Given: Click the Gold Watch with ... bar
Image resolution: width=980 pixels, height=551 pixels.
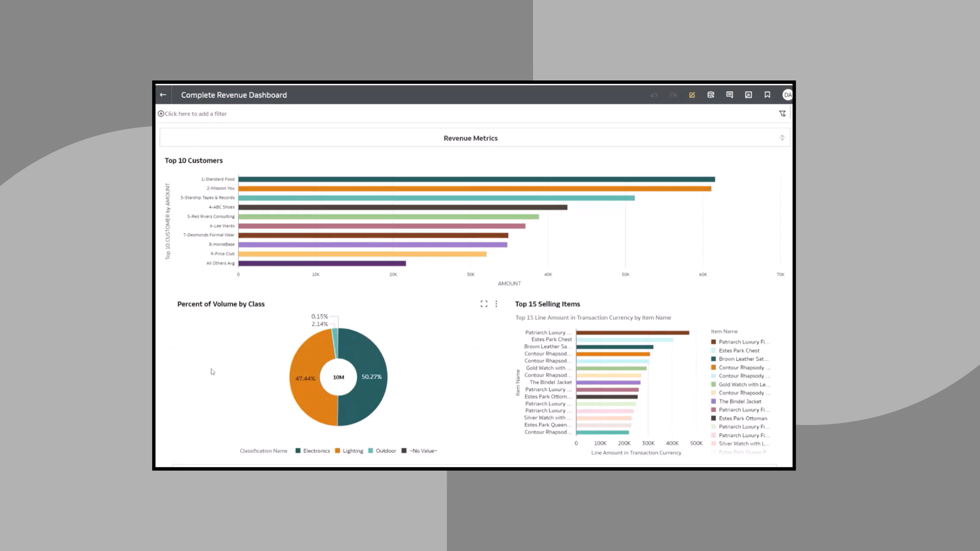Looking at the screenshot, I should point(611,369).
